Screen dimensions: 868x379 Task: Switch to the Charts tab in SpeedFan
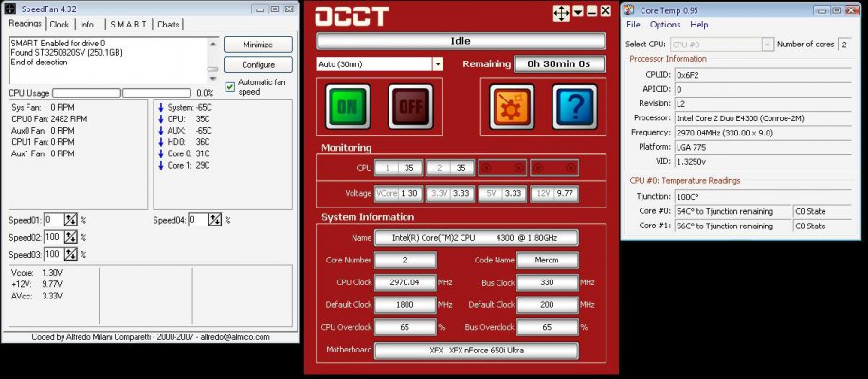point(169,25)
